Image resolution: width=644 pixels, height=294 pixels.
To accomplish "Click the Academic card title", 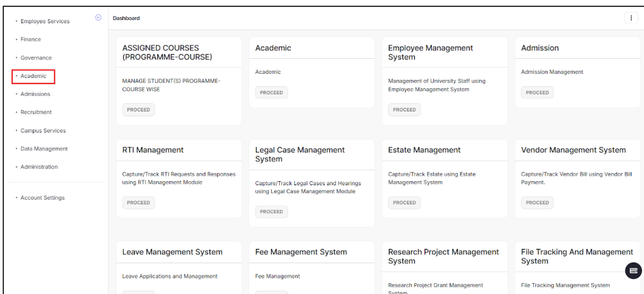I will pos(273,48).
